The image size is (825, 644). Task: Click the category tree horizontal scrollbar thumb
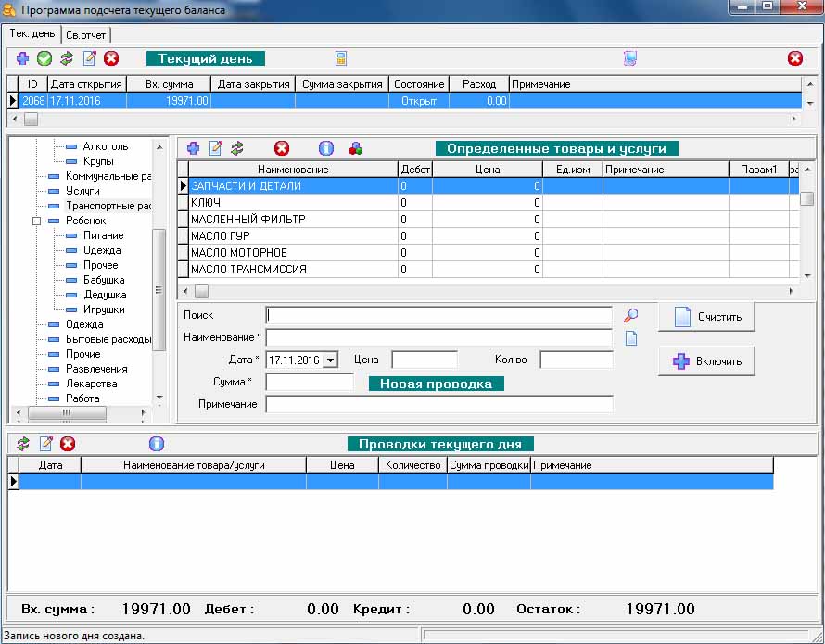[67, 413]
